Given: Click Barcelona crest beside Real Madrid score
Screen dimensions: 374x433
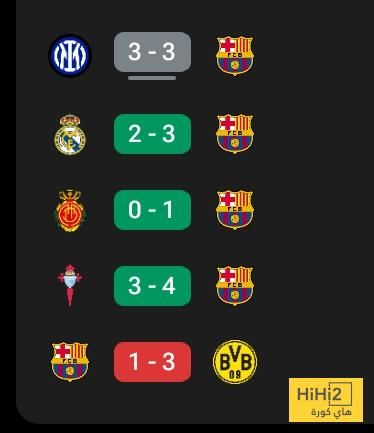Looking at the screenshot, I should 235,134.
